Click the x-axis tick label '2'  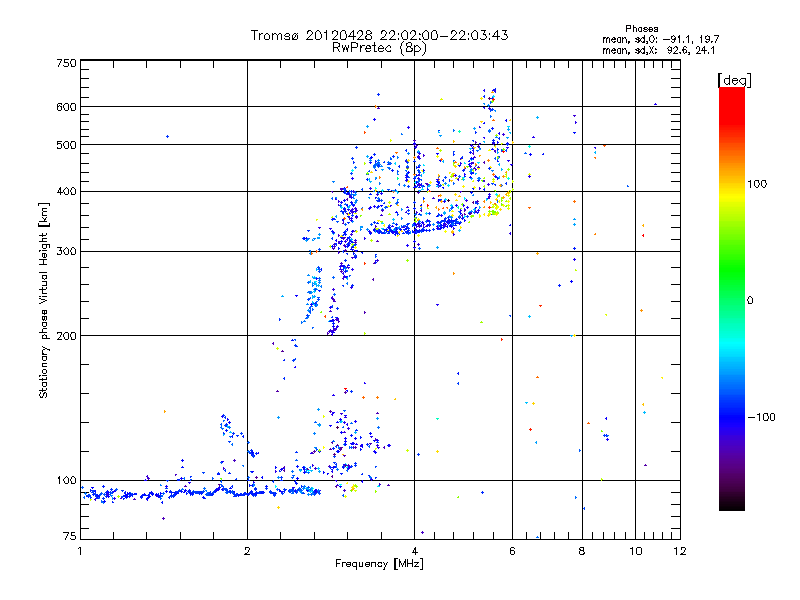[x=247, y=551]
